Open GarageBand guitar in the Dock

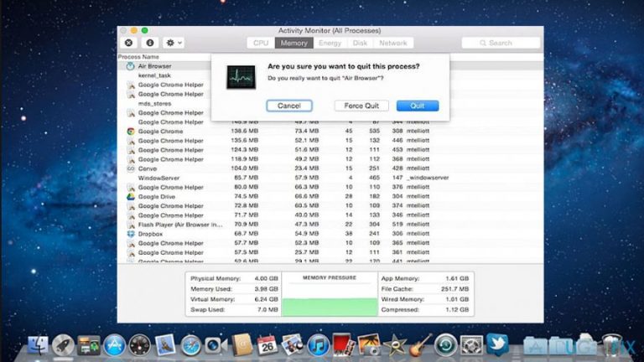point(420,344)
